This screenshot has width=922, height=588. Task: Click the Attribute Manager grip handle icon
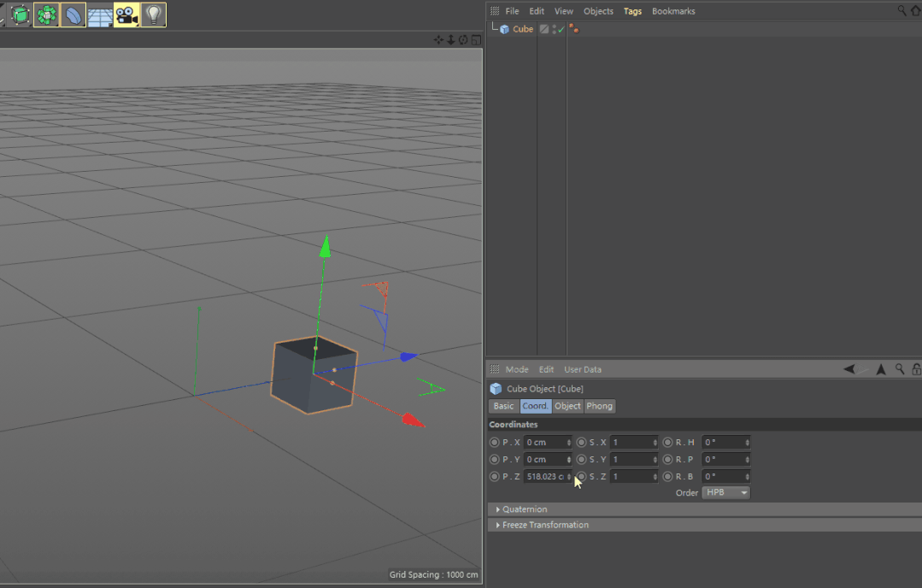tap(495, 369)
